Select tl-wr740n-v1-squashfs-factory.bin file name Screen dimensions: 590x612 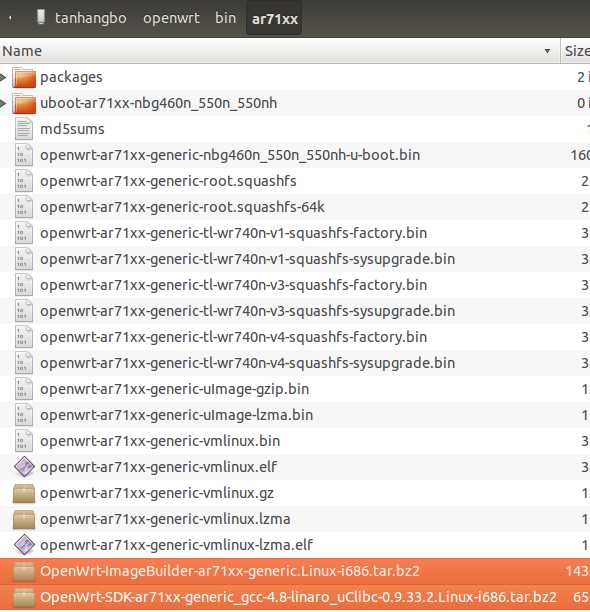click(234, 233)
